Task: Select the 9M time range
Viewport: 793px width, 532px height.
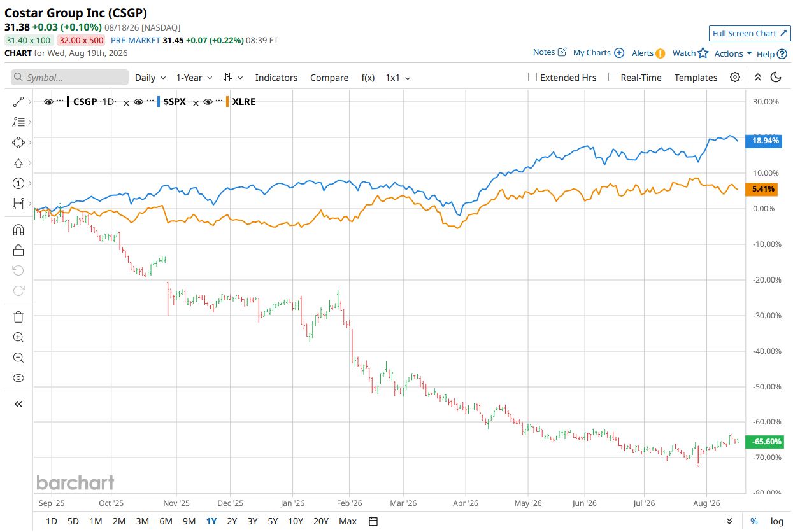Action: click(189, 521)
